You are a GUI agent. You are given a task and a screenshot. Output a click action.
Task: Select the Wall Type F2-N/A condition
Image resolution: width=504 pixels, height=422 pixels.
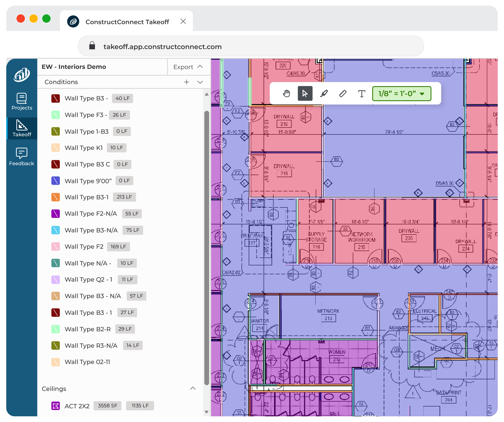91,214
